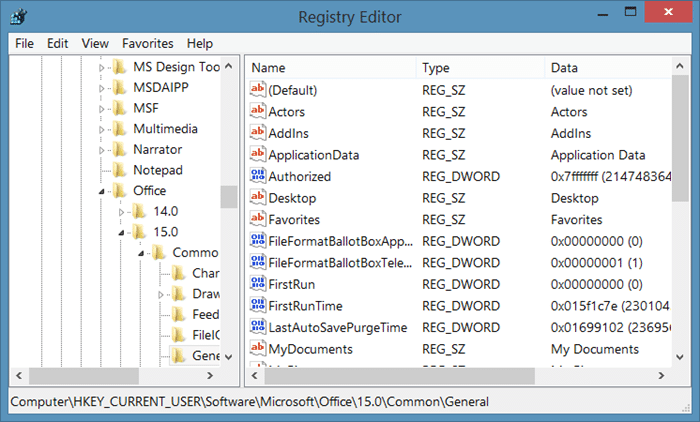Open the Favorites menu
Viewport: 700px width, 422px height.
(147, 43)
